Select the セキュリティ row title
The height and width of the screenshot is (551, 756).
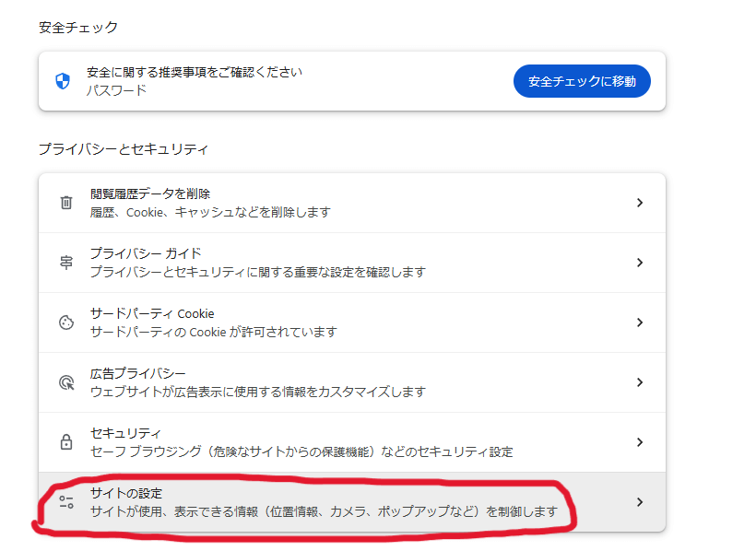(125, 433)
